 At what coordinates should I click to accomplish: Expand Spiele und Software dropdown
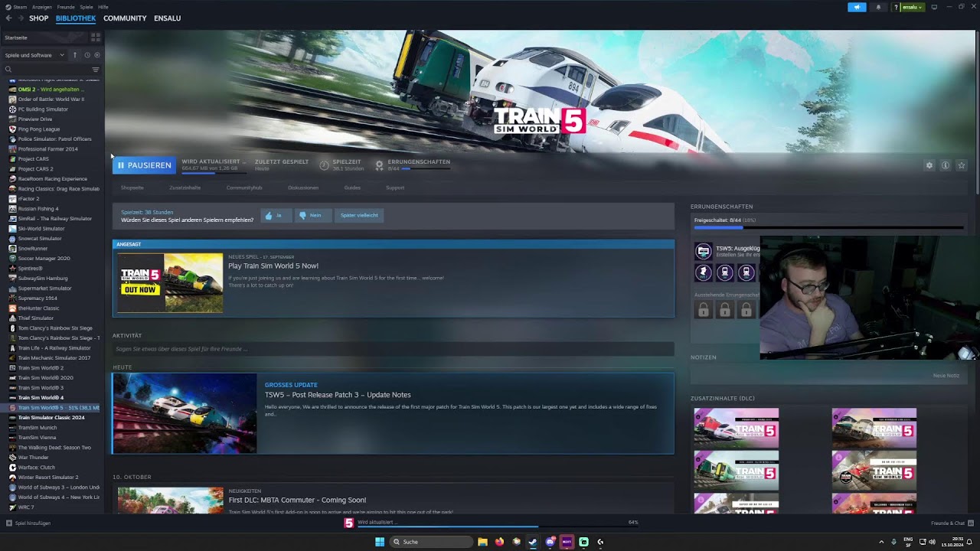34,55
